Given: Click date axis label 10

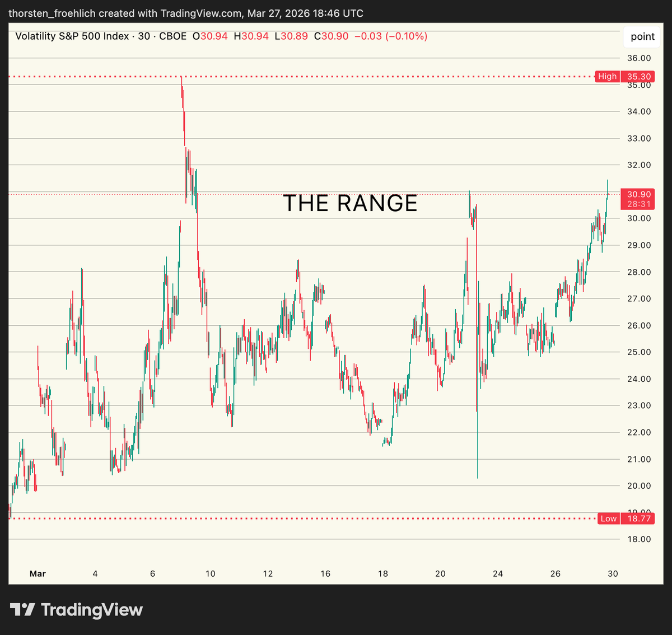Looking at the screenshot, I should (211, 573).
